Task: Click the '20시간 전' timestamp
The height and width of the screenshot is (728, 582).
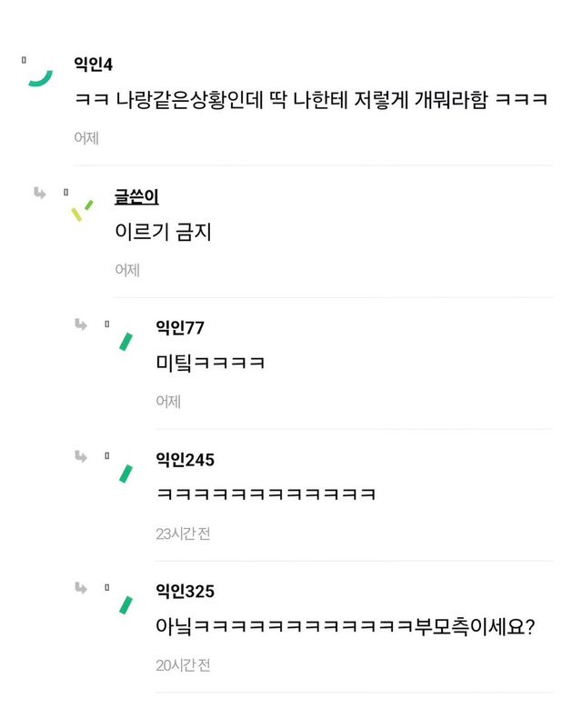Action: click(183, 665)
